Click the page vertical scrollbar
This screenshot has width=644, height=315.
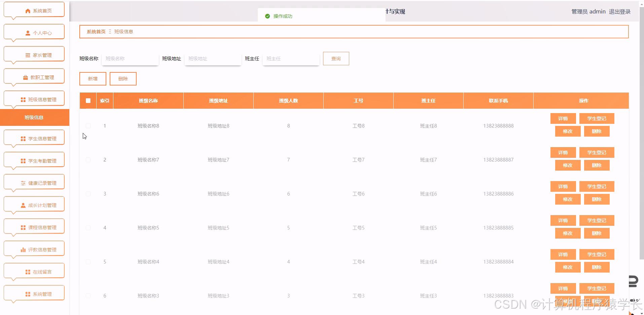pos(641,133)
